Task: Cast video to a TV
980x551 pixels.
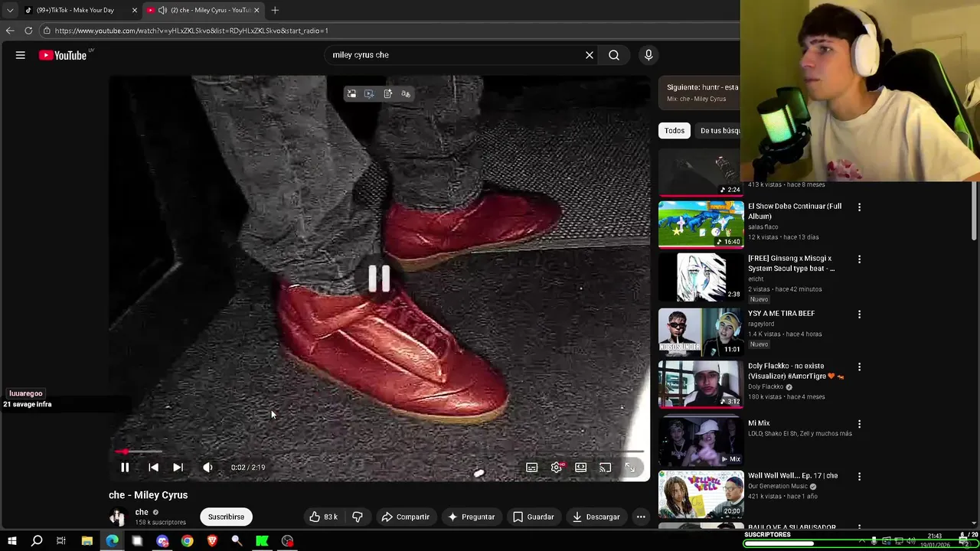Action: pyautogui.click(x=606, y=468)
